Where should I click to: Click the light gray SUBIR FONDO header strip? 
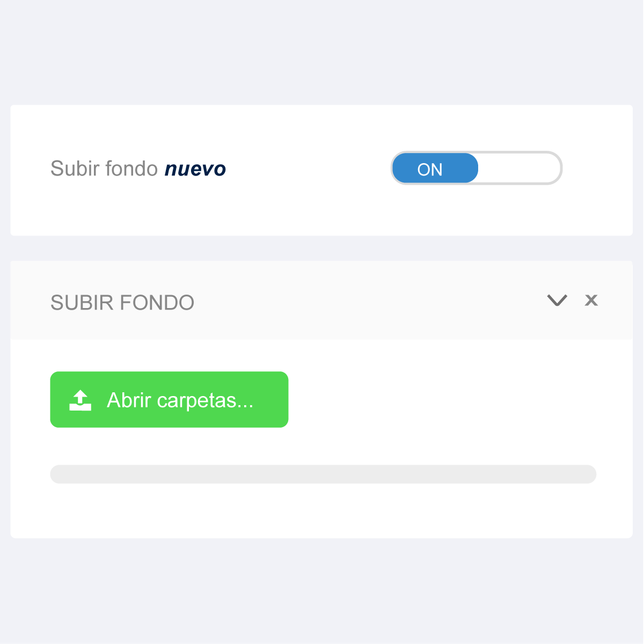[365, 301]
